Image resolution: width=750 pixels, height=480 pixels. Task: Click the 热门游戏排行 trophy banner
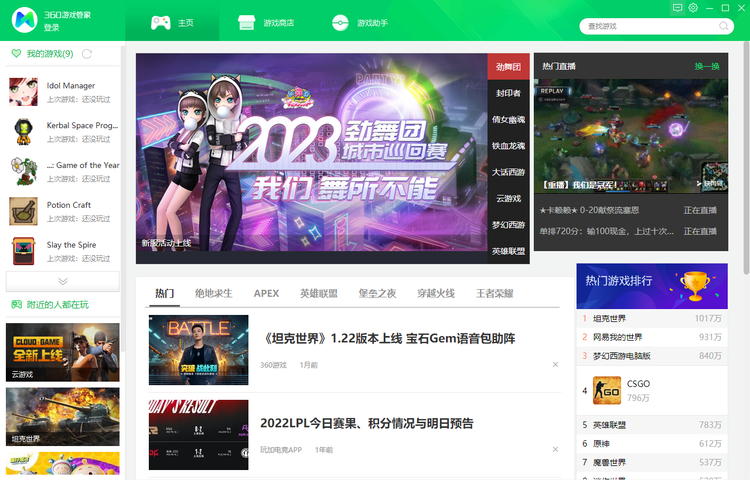click(x=652, y=286)
